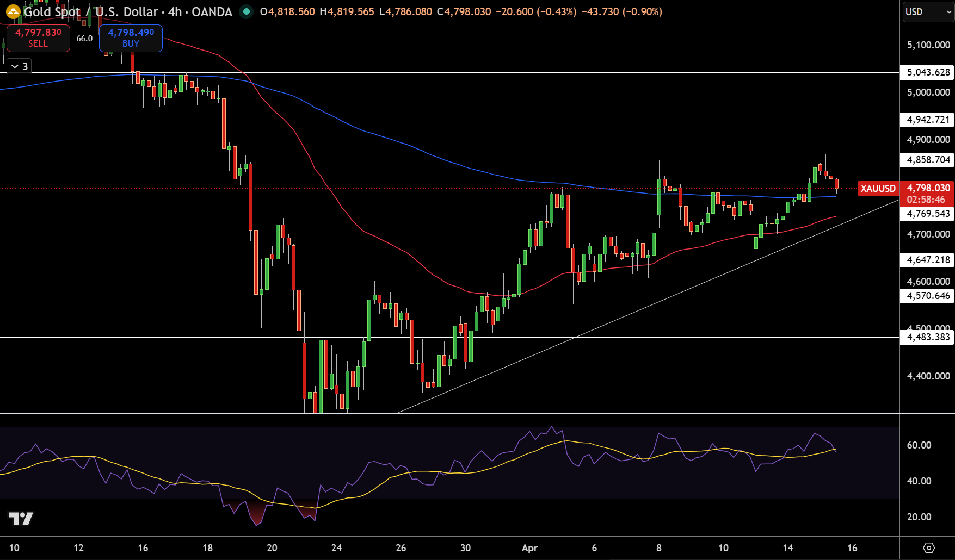
Task: Select the 4,483.383 horizontal line price label
Action: click(928, 337)
